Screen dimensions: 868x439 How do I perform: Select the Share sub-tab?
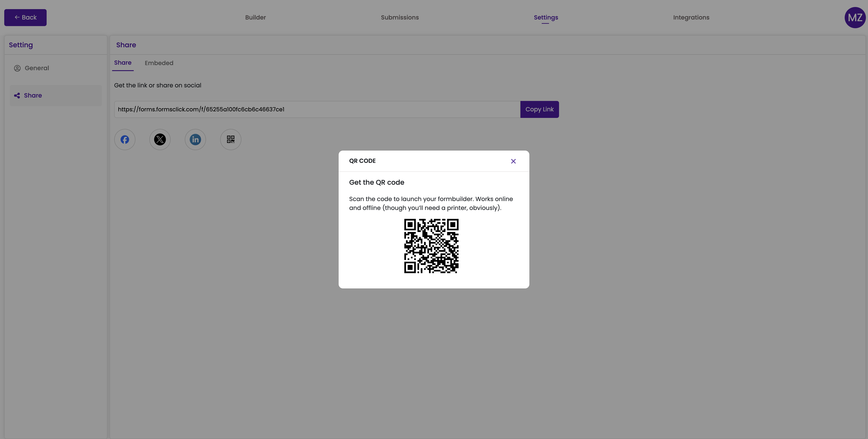click(123, 63)
